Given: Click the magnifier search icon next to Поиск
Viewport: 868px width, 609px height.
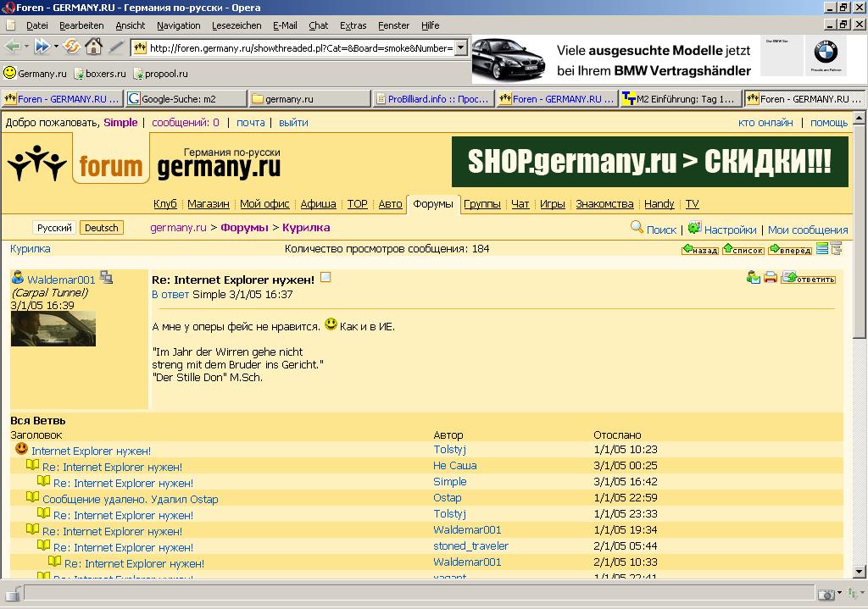Looking at the screenshot, I should click(637, 227).
